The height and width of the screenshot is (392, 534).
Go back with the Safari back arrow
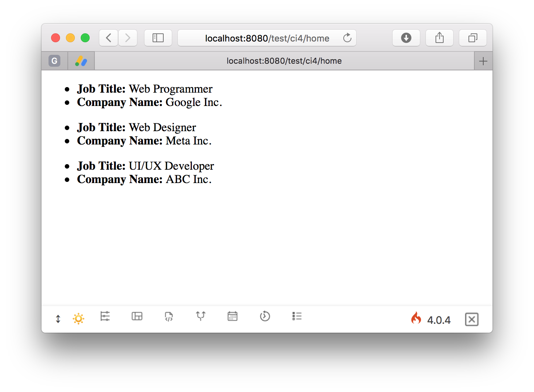click(x=109, y=38)
